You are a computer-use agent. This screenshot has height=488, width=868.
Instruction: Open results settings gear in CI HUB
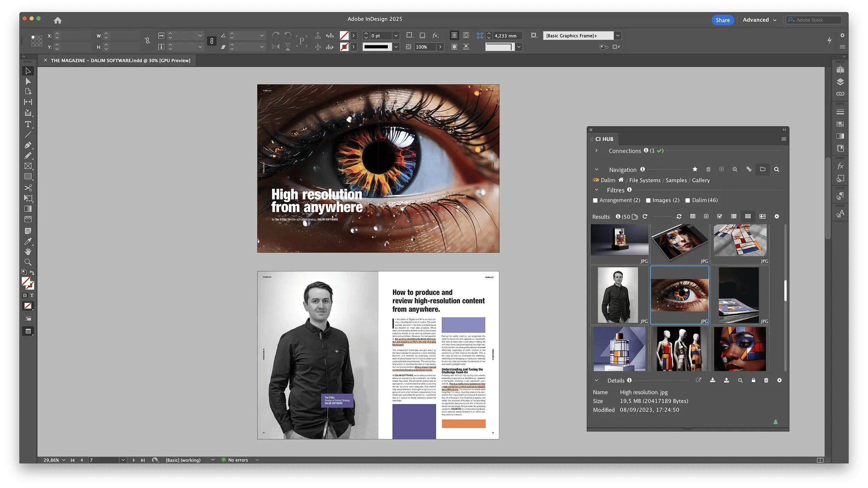[777, 217]
